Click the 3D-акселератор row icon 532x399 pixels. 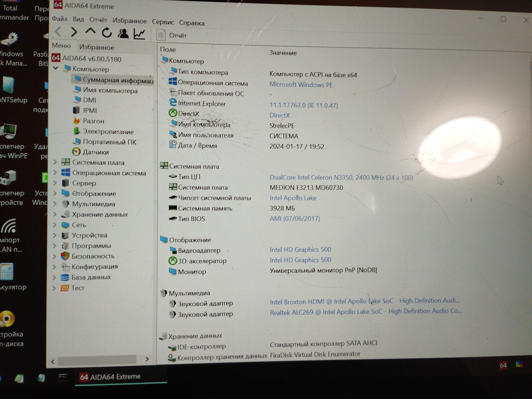173,261
